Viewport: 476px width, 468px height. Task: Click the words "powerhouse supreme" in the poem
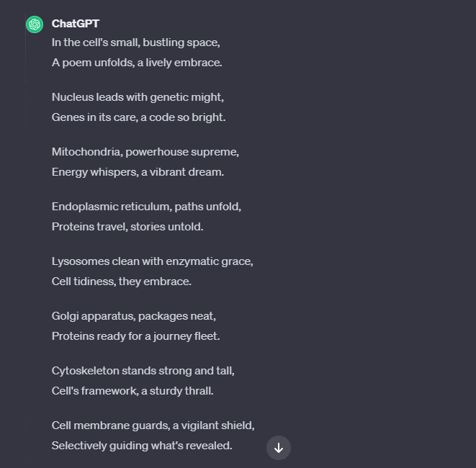pyautogui.click(x=182, y=152)
